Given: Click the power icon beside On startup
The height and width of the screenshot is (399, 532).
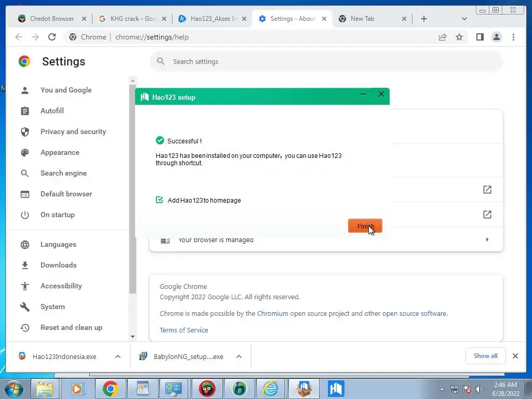Looking at the screenshot, I should pos(25,215).
